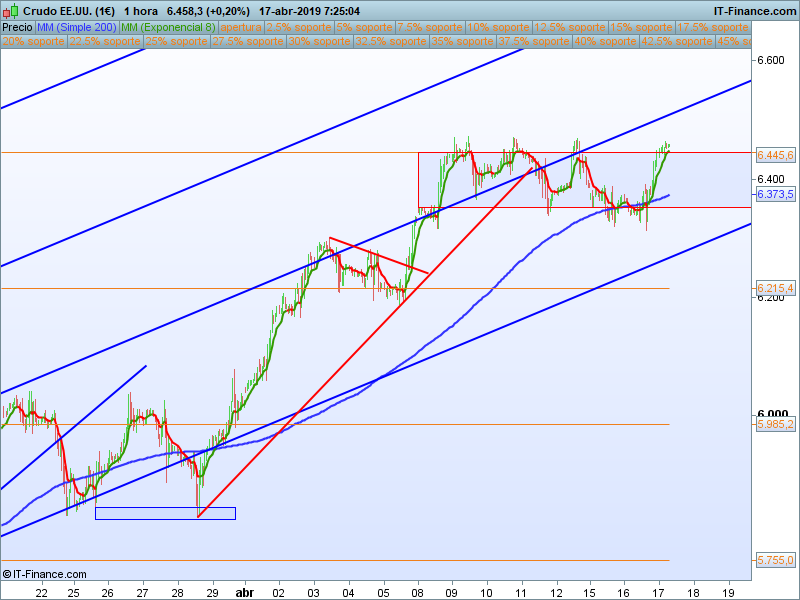Click the abr month label on time axis
This screenshot has height=600, width=800.
coord(244,593)
